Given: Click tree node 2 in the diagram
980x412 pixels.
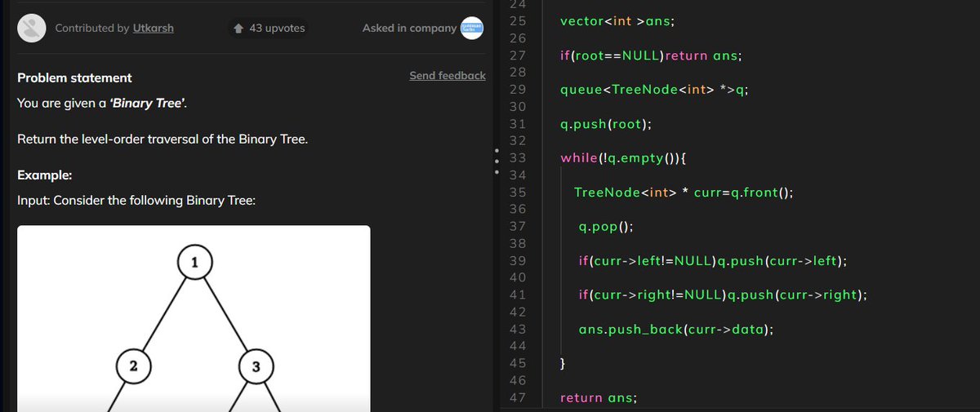Looking at the screenshot, I should pyautogui.click(x=133, y=366).
